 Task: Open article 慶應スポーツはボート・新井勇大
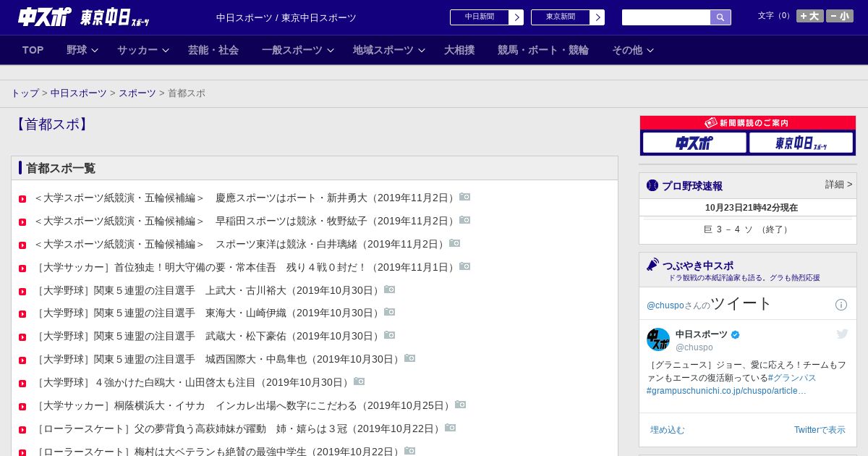246,198
